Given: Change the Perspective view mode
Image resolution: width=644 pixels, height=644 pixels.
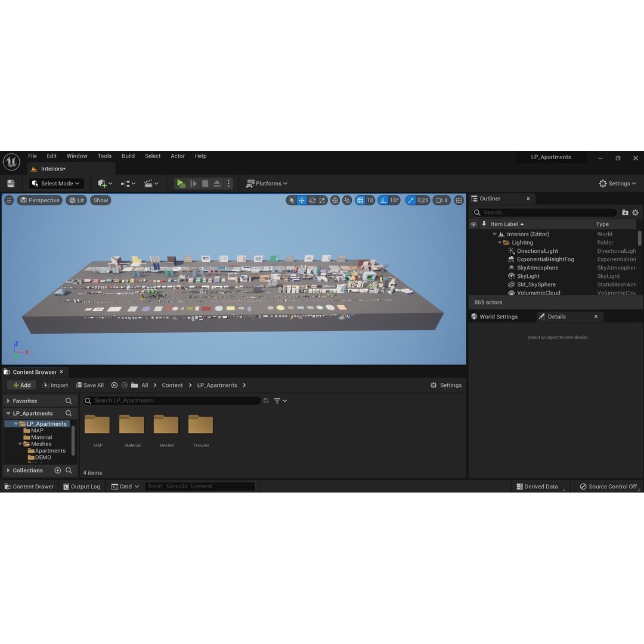Looking at the screenshot, I should pyautogui.click(x=40, y=200).
